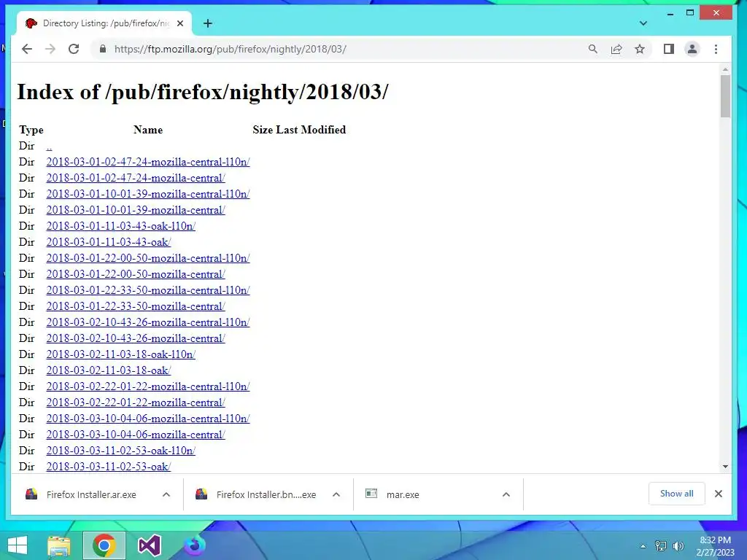Open File Explorer from the taskbar
This screenshot has height=560, width=747.
click(x=59, y=545)
